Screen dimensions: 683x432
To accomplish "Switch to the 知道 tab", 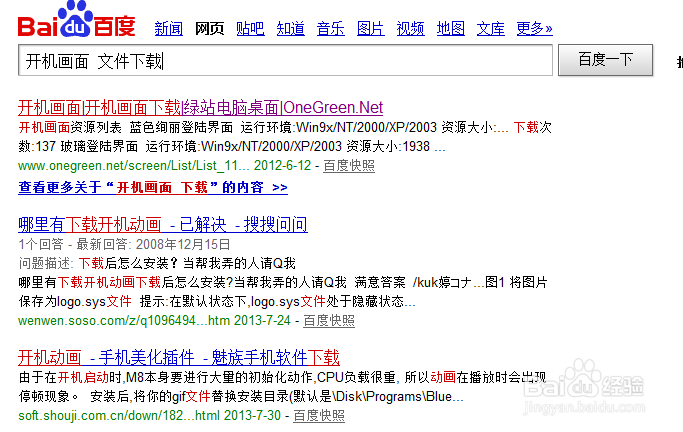I will (x=291, y=29).
